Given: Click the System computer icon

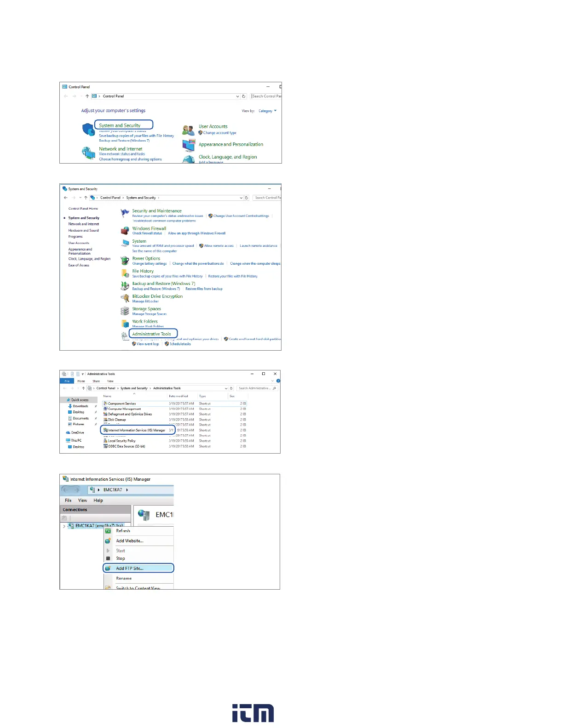Looking at the screenshot, I should coord(125,244).
